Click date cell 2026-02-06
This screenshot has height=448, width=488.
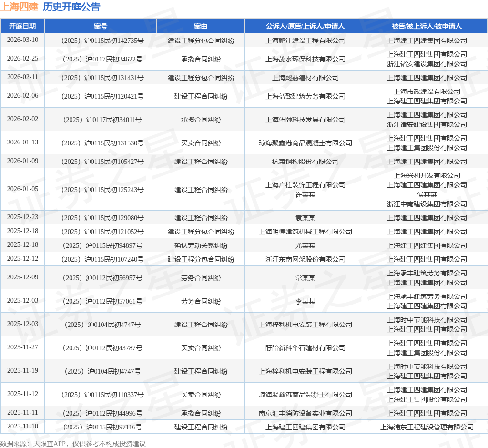tap(23, 96)
